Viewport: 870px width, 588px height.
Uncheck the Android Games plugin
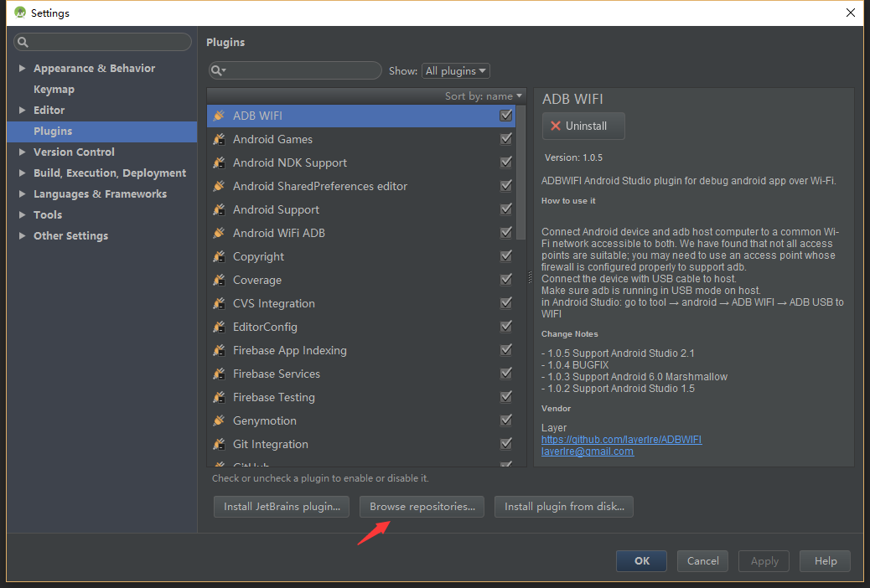[506, 139]
